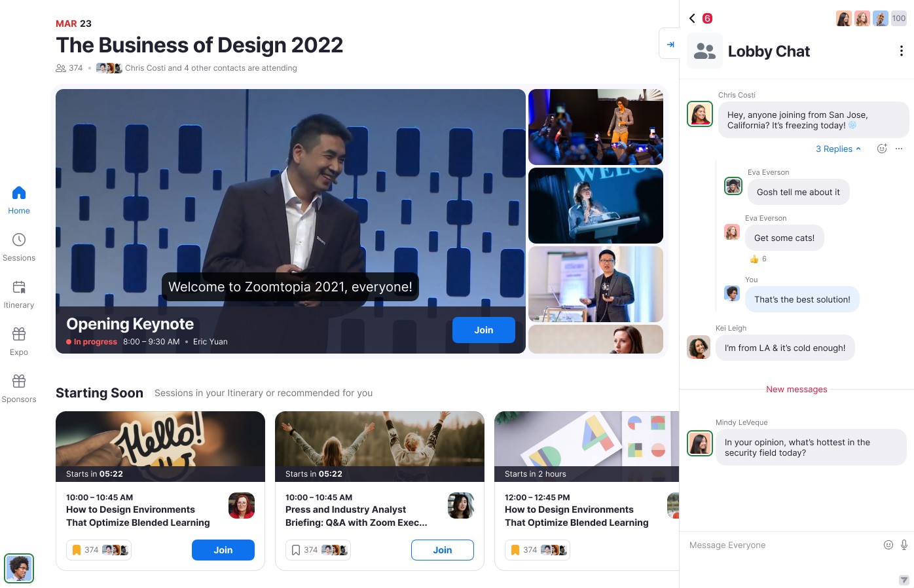Image resolution: width=914 pixels, height=588 pixels.
Task: Go to the Itinerary section
Action: coord(19,294)
